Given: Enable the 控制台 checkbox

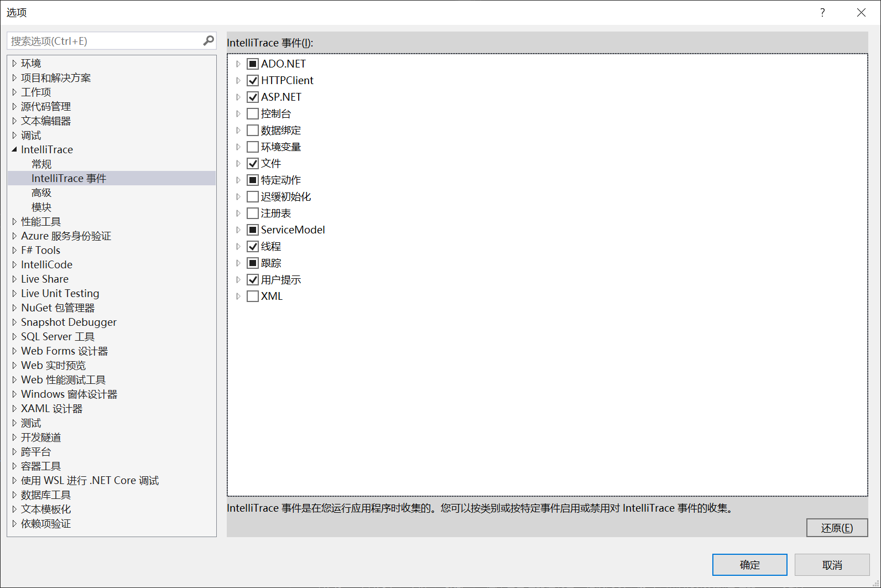Looking at the screenshot, I should point(253,113).
